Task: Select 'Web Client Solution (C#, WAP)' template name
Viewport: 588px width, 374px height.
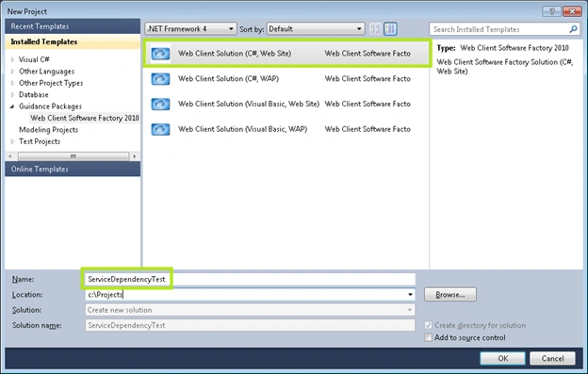Action: click(228, 79)
